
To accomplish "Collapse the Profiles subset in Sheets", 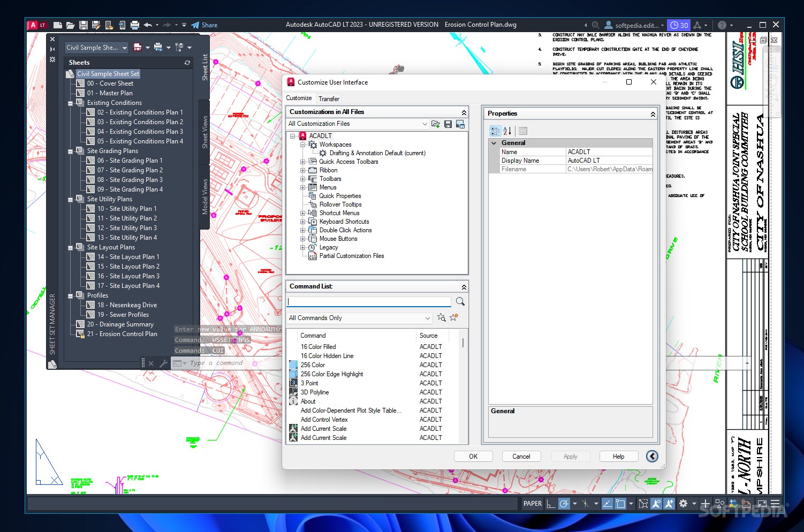I will click(x=70, y=296).
